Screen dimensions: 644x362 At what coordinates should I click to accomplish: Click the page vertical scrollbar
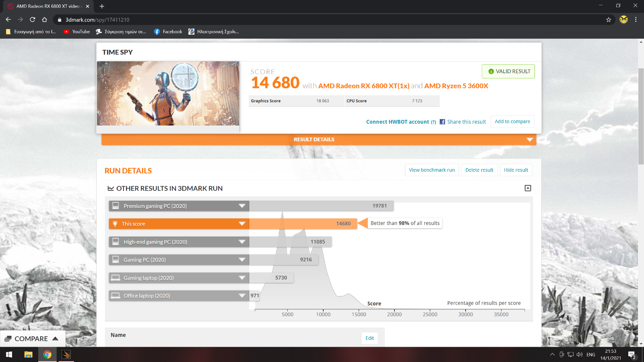[641, 117]
